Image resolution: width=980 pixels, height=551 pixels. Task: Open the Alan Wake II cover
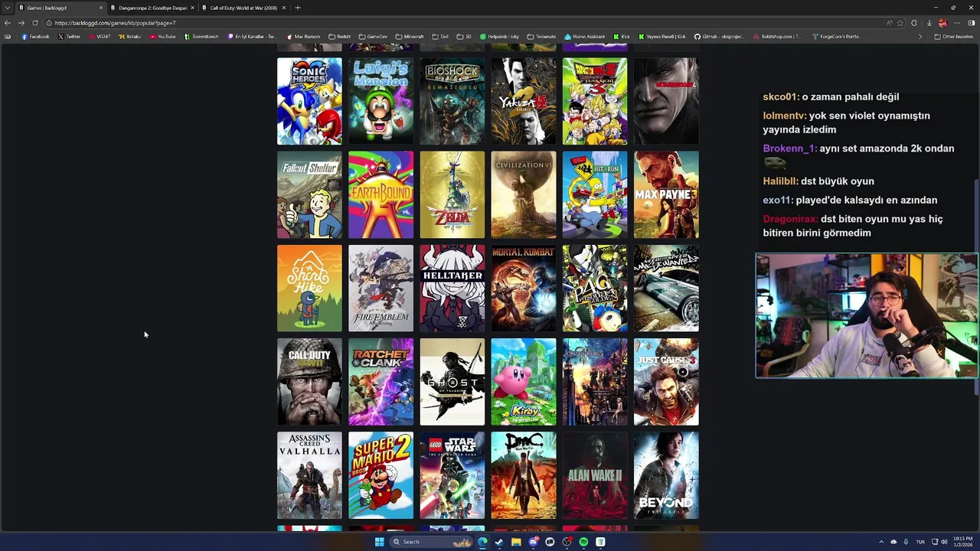[595, 475]
